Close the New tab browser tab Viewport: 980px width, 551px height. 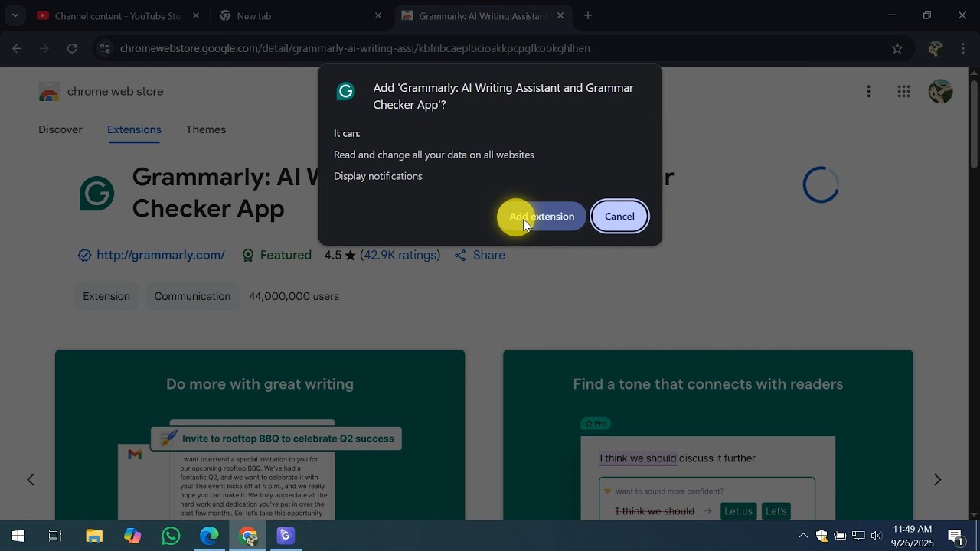click(x=377, y=15)
